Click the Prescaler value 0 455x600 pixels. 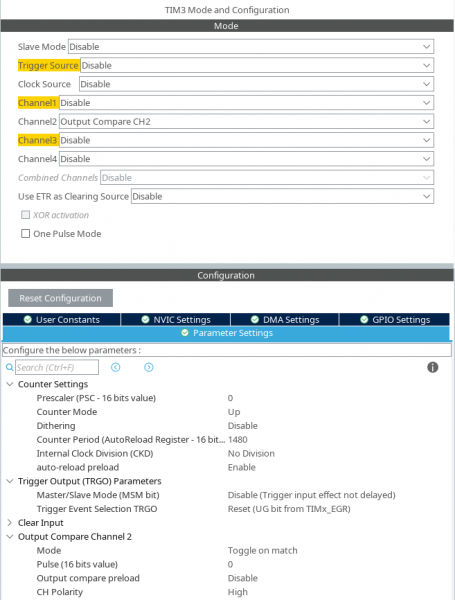coord(230,398)
